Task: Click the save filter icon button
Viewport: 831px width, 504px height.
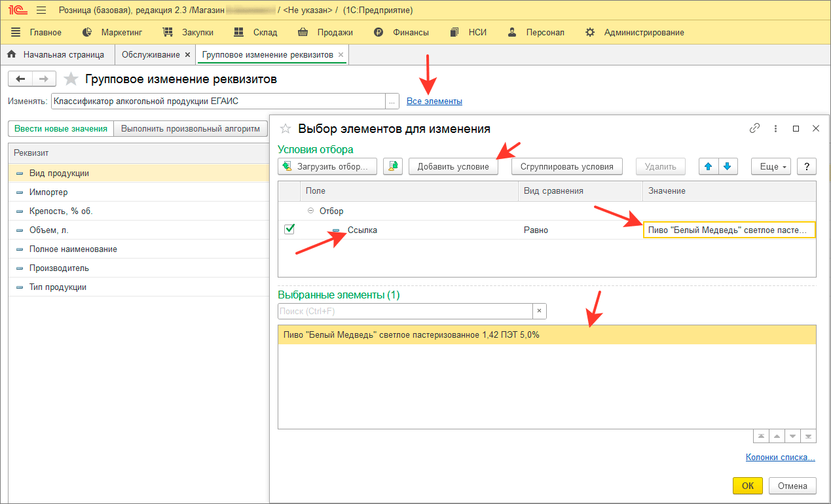Action: [x=392, y=166]
